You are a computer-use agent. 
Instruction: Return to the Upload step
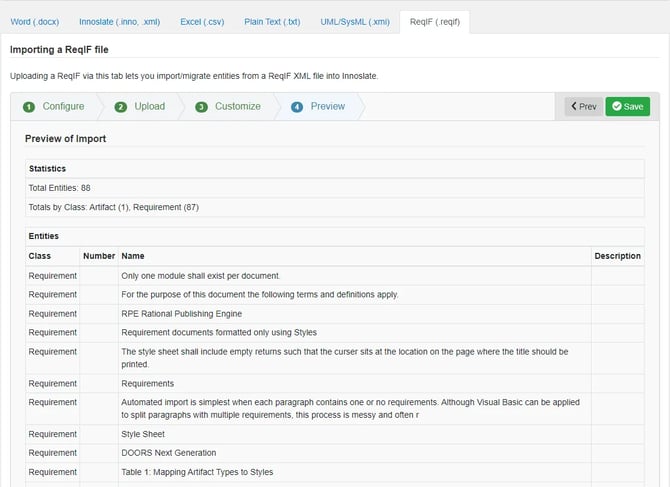point(140,106)
